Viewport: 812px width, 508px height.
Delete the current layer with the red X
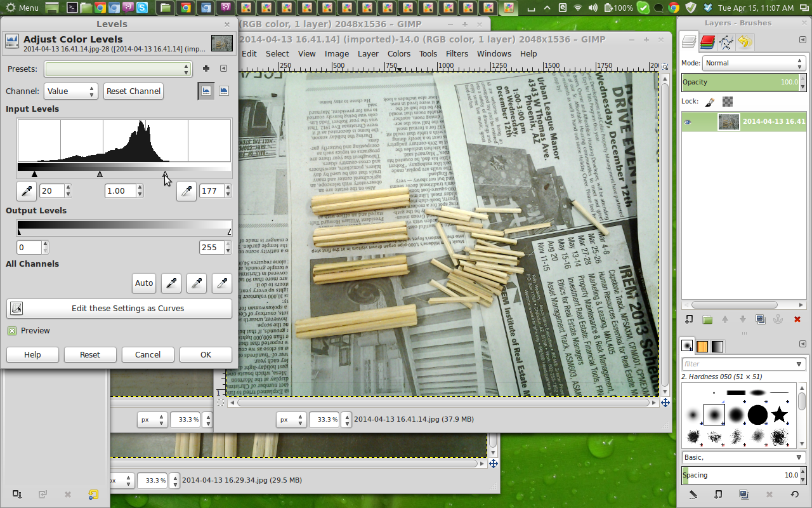(x=797, y=319)
